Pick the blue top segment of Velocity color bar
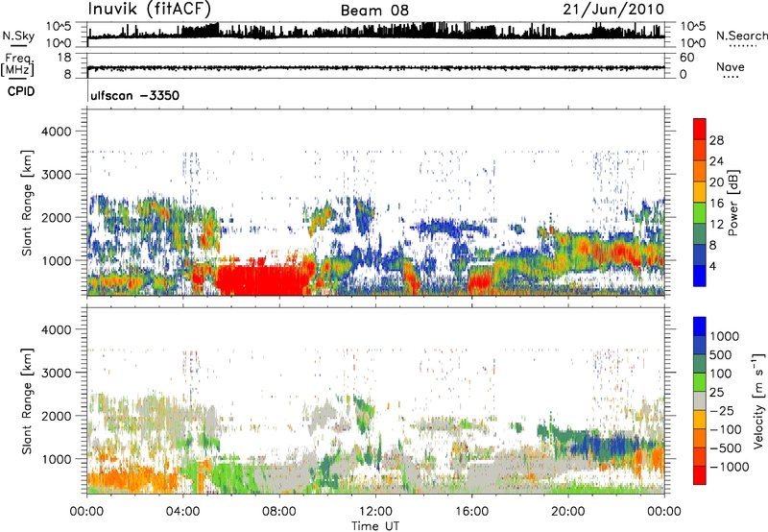Screen dimensions: 768x532 click(700, 326)
